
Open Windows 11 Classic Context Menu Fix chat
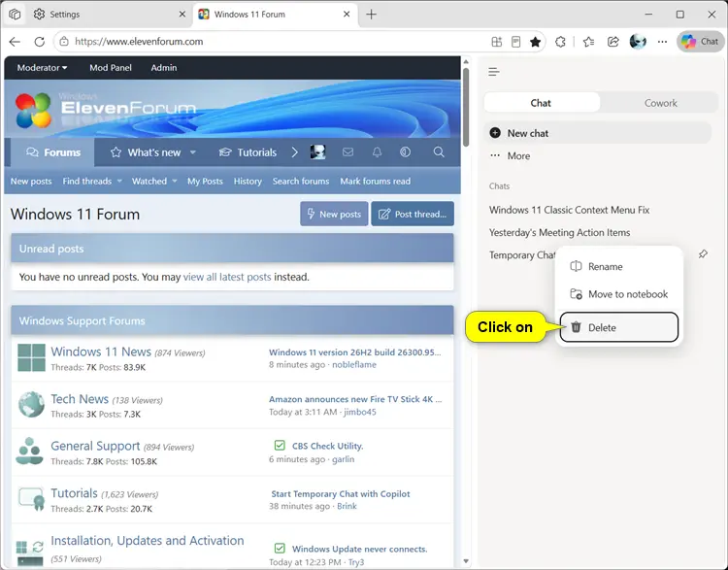tap(569, 210)
